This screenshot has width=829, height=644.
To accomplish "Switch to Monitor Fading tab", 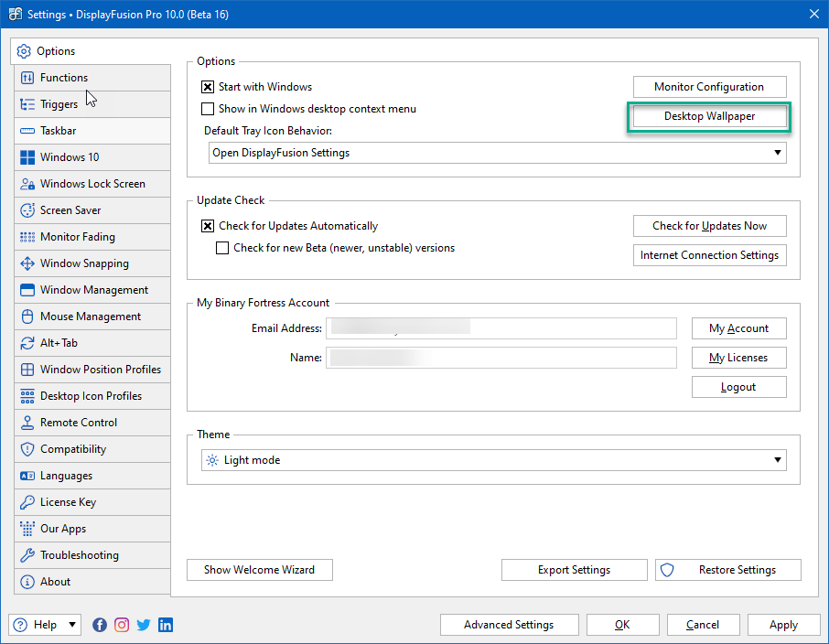I will click(x=92, y=237).
